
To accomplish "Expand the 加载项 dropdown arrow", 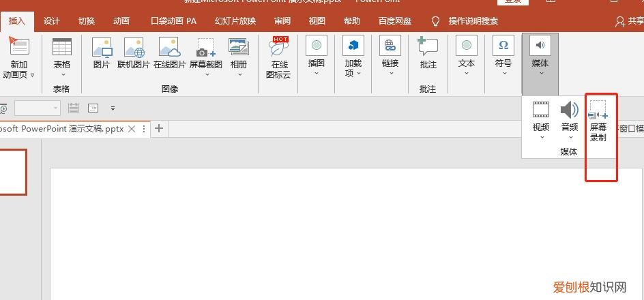I will tap(359, 74).
